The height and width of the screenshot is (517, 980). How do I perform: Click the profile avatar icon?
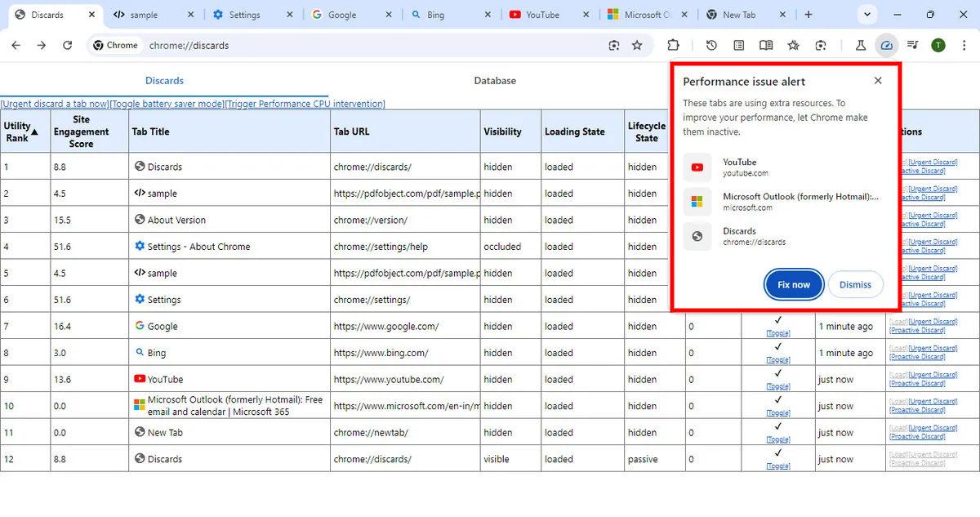click(938, 45)
